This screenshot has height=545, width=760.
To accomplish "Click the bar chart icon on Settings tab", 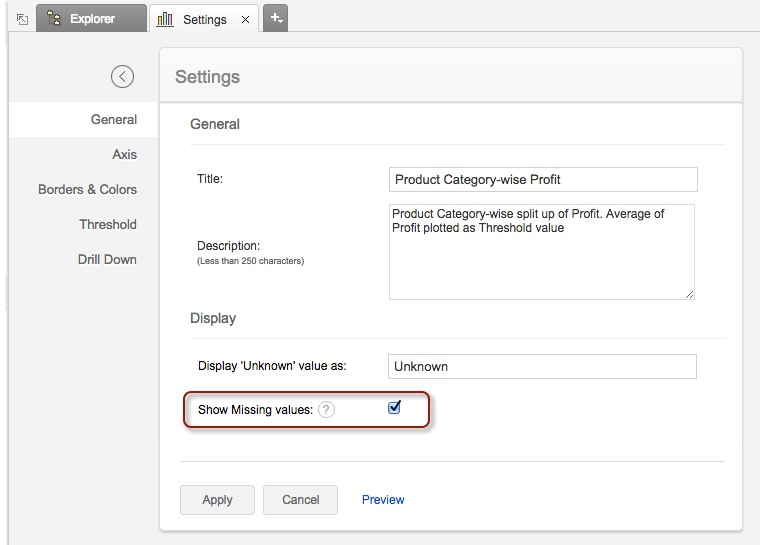I will pyautogui.click(x=166, y=19).
